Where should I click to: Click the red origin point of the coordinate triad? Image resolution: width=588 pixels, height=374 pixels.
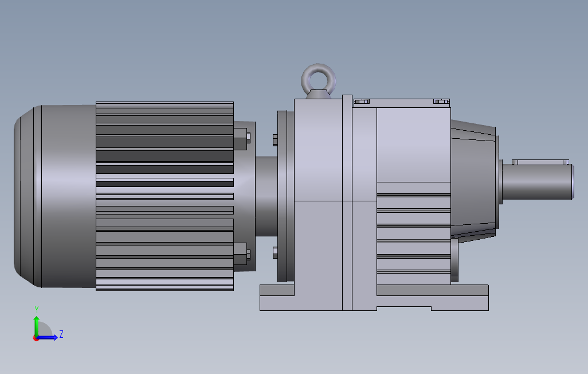[x=36, y=338]
